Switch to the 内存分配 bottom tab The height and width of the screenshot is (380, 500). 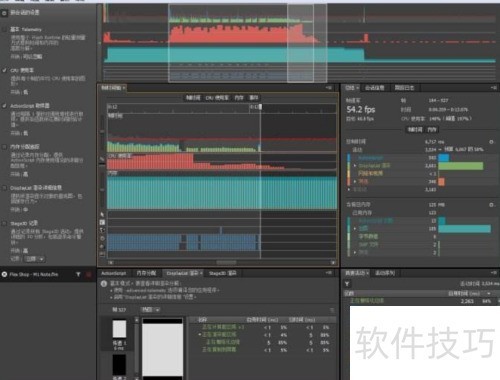(x=146, y=273)
